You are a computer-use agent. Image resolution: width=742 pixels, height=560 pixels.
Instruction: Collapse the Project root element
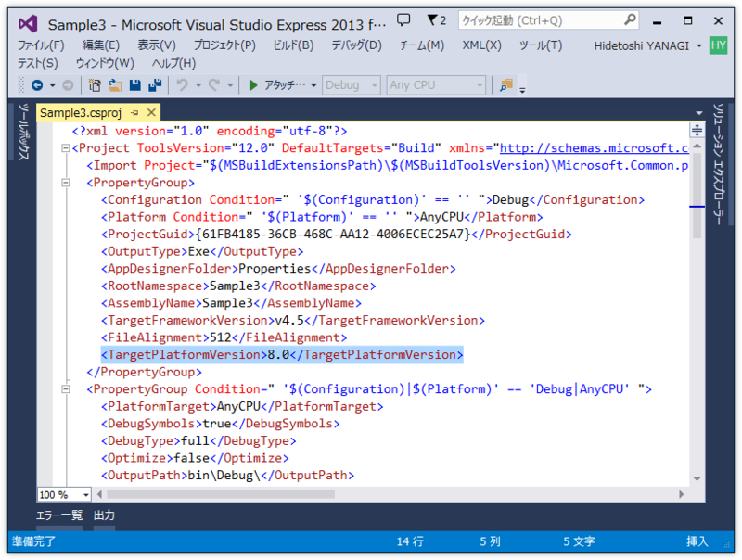66,148
